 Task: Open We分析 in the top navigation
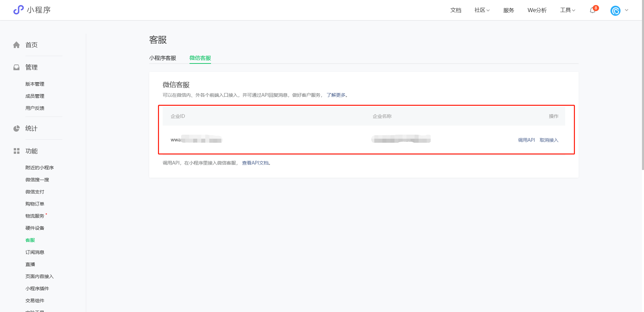(x=537, y=10)
